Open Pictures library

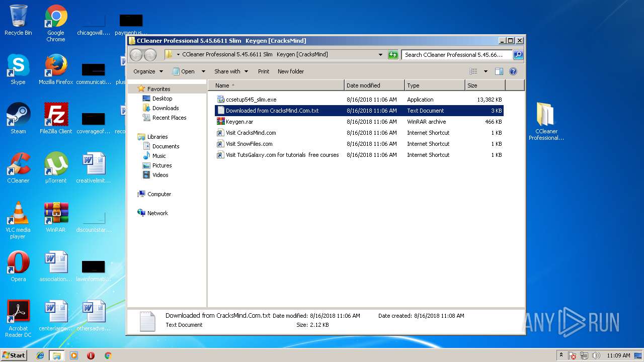pyautogui.click(x=162, y=165)
